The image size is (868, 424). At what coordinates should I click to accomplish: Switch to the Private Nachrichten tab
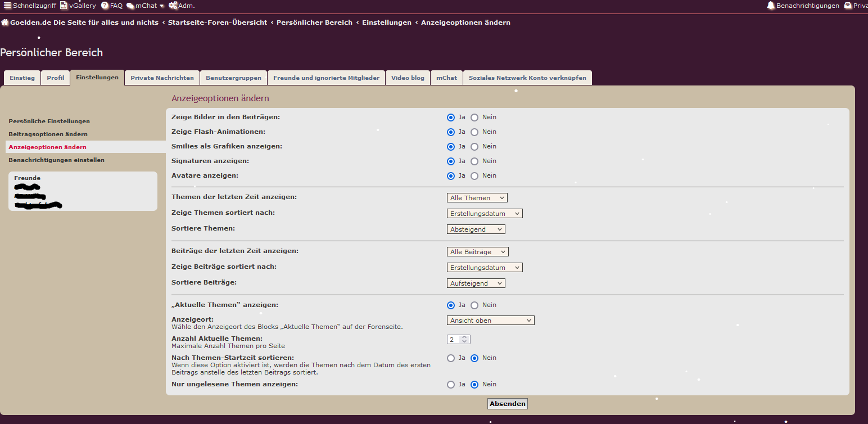162,78
